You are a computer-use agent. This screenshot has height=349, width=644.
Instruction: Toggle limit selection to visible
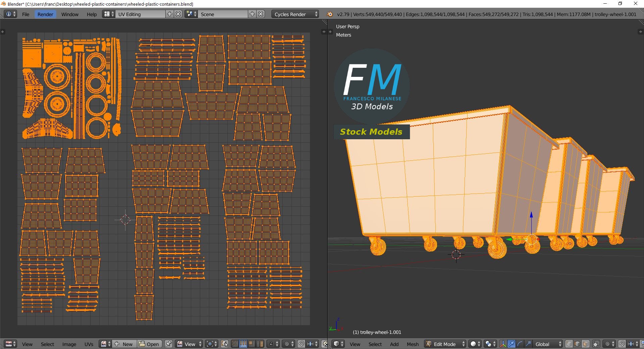(x=596, y=344)
